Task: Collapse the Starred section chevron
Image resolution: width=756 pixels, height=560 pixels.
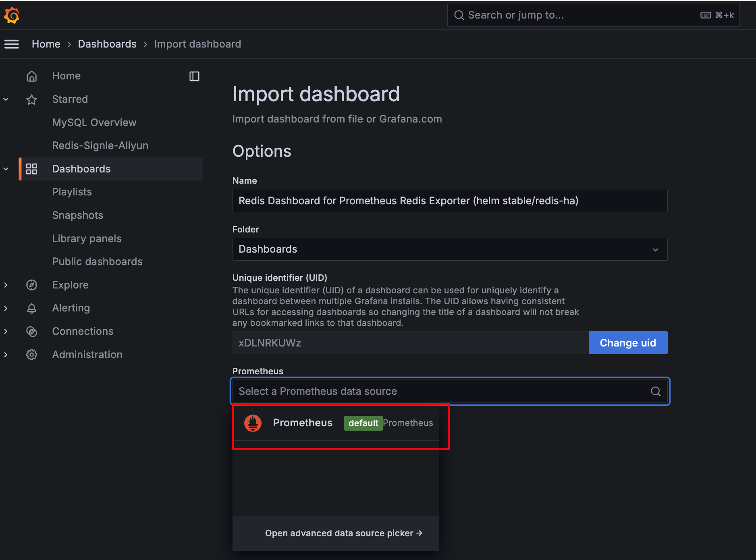Action: (6, 99)
